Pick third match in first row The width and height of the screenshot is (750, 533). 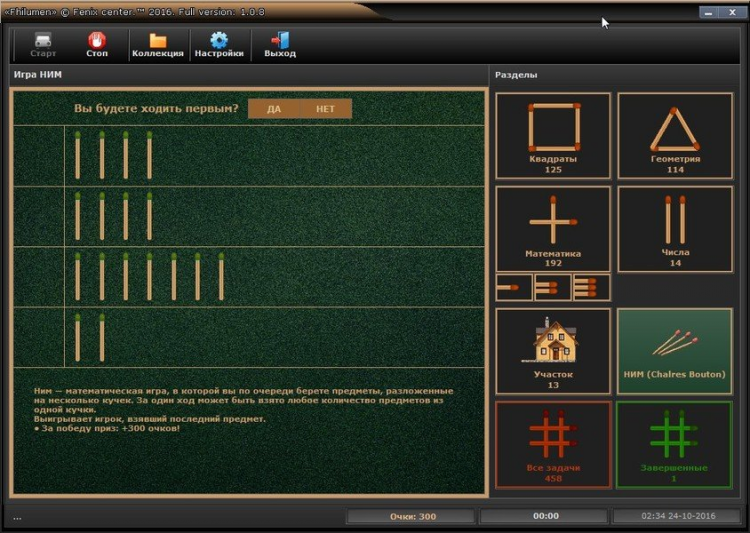[125, 155]
